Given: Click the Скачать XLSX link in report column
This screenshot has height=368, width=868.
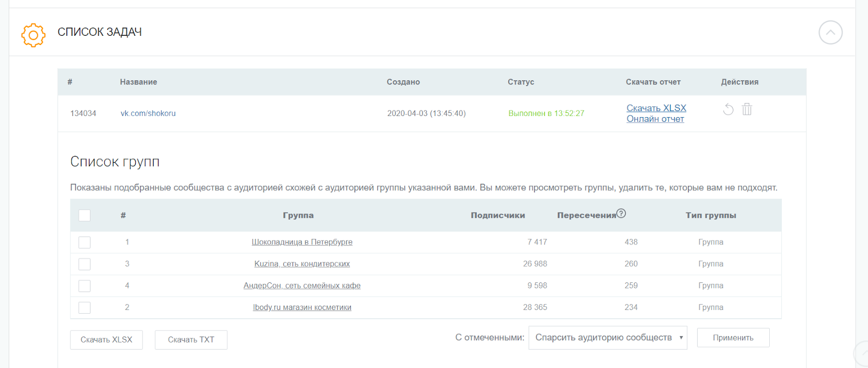Looking at the screenshot, I should pyautogui.click(x=656, y=108).
